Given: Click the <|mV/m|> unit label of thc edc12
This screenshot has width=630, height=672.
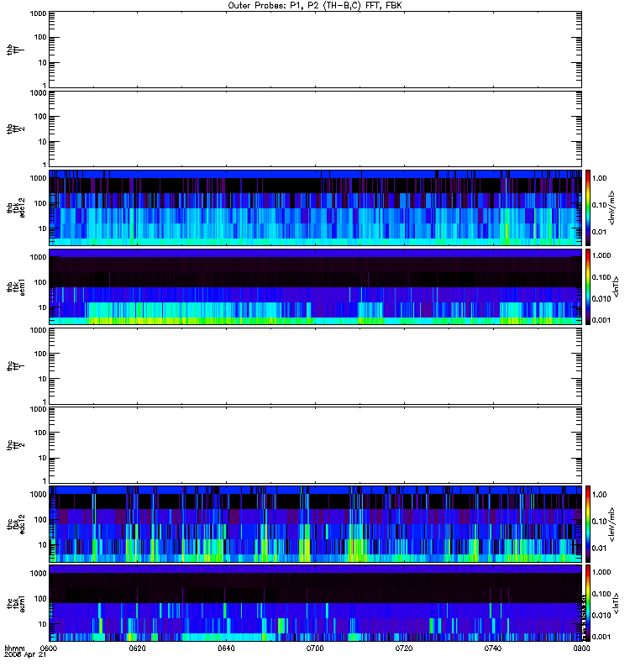Looking at the screenshot, I should point(612,524).
